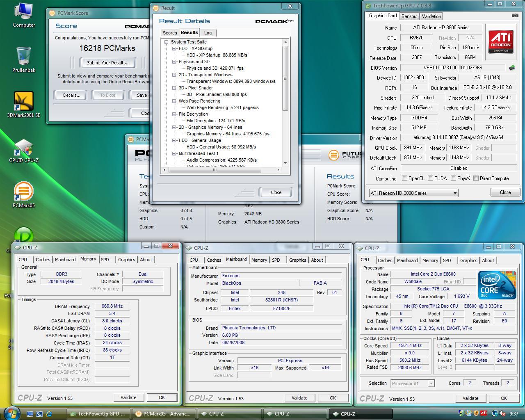Click the GPU-Z BIOS save chip icon
The width and height of the screenshot is (525, 420).
511,68
